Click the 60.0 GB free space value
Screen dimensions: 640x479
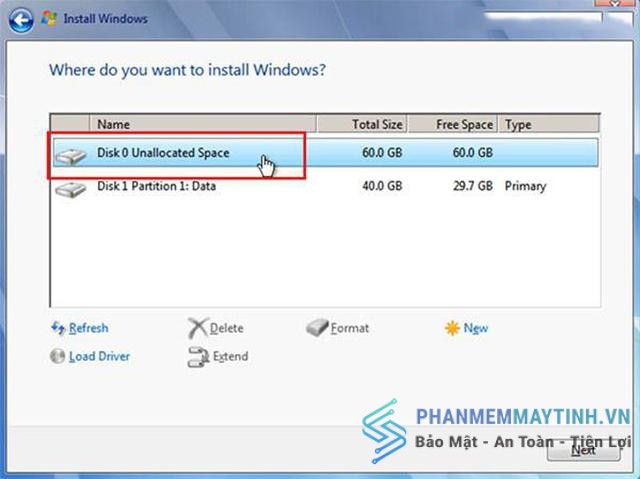pyautogui.click(x=473, y=153)
